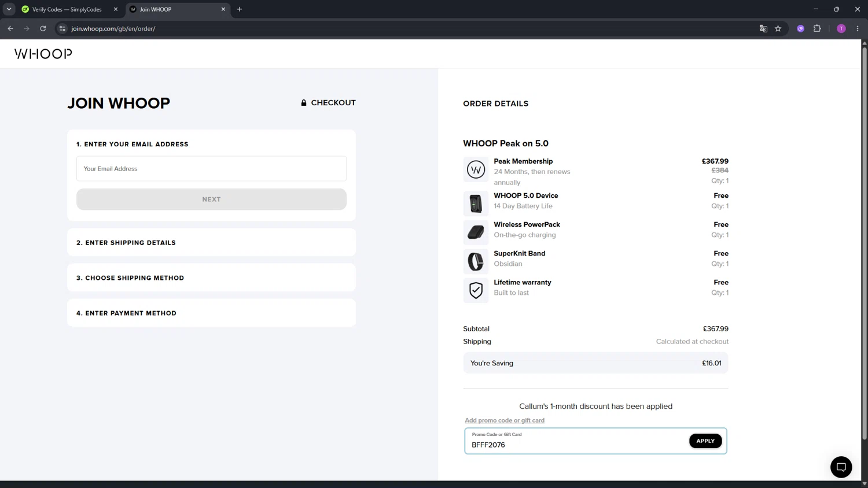This screenshot has width=868, height=488.
Task: Open the purple browser extension icon
Action: point(801,28)
